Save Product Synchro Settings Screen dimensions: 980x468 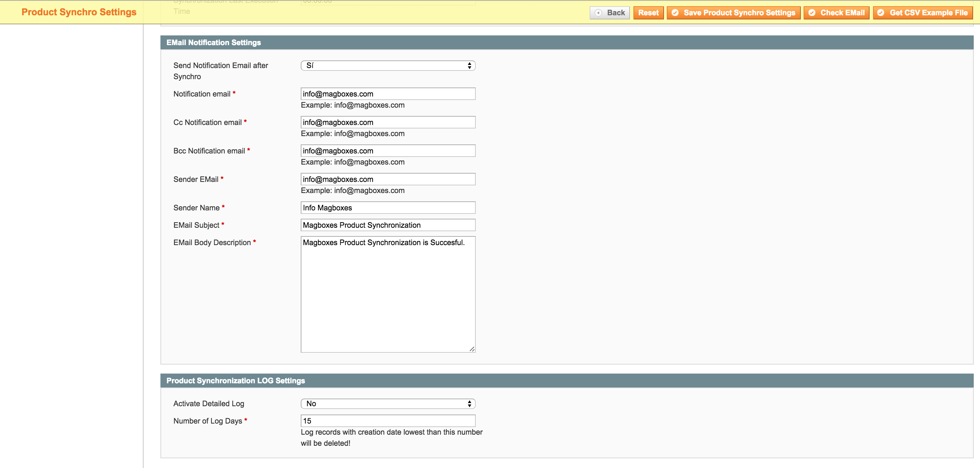pyautogui.click(x=733, y=12)
